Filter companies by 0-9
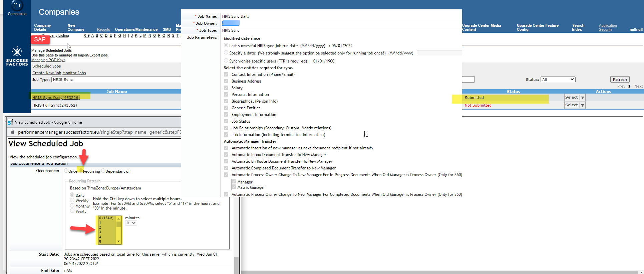Screen dimensions: 644x274 pos(87,36)
